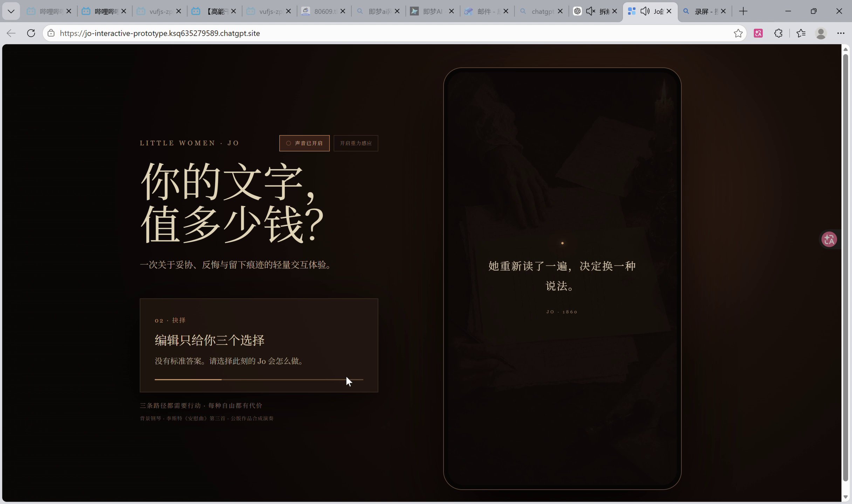Click the scrollbar down arrow

(x=845, y=497)
